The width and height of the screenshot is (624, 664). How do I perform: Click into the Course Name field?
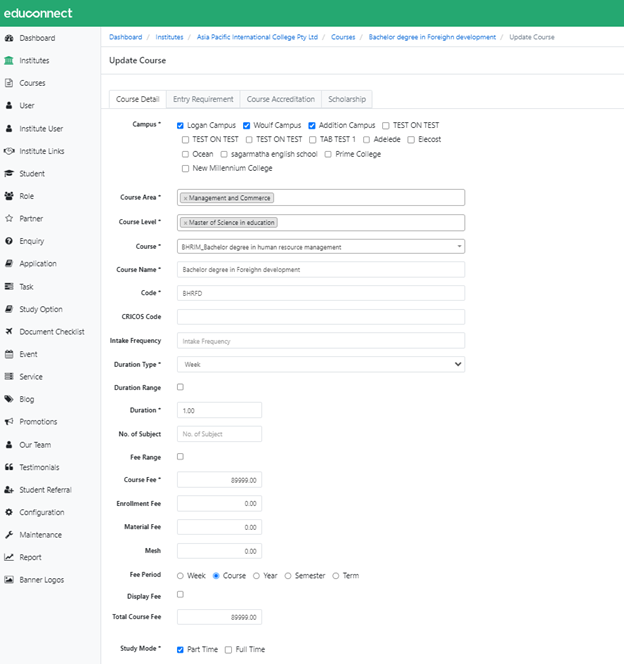[321, 270]
